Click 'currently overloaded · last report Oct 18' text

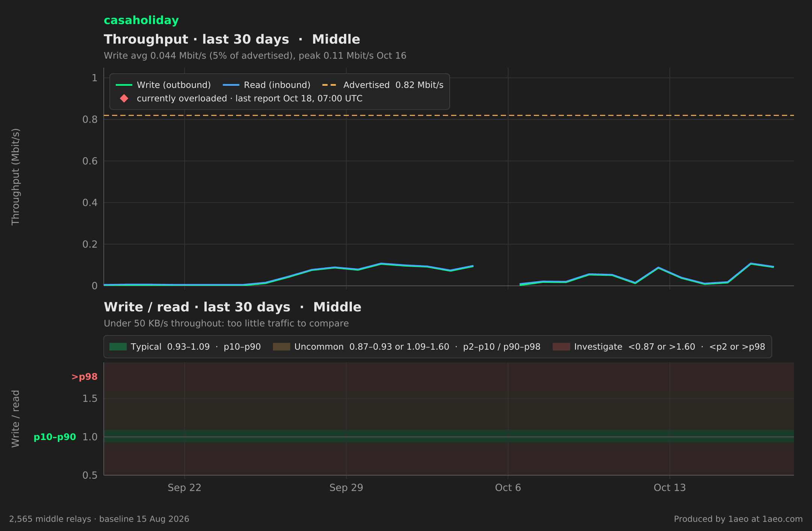250,99
